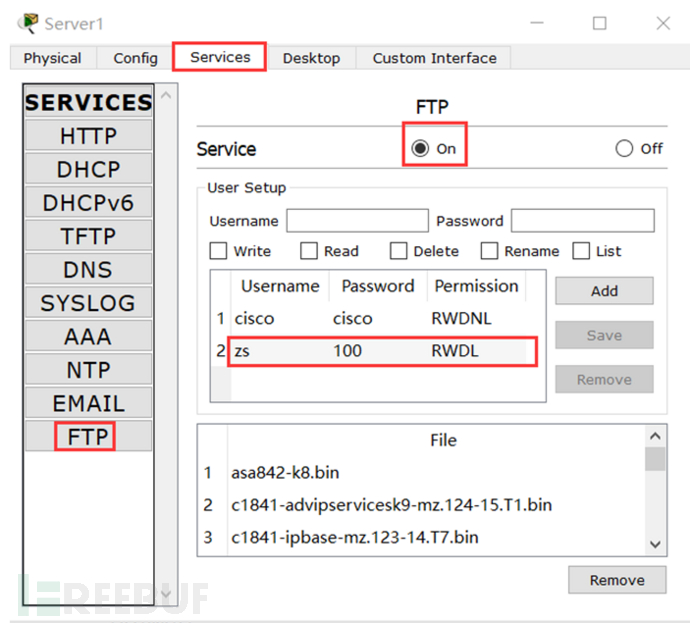The image size is (690, 623).
Task: Go to the Custom Interface tab
Action: (434, 58)
